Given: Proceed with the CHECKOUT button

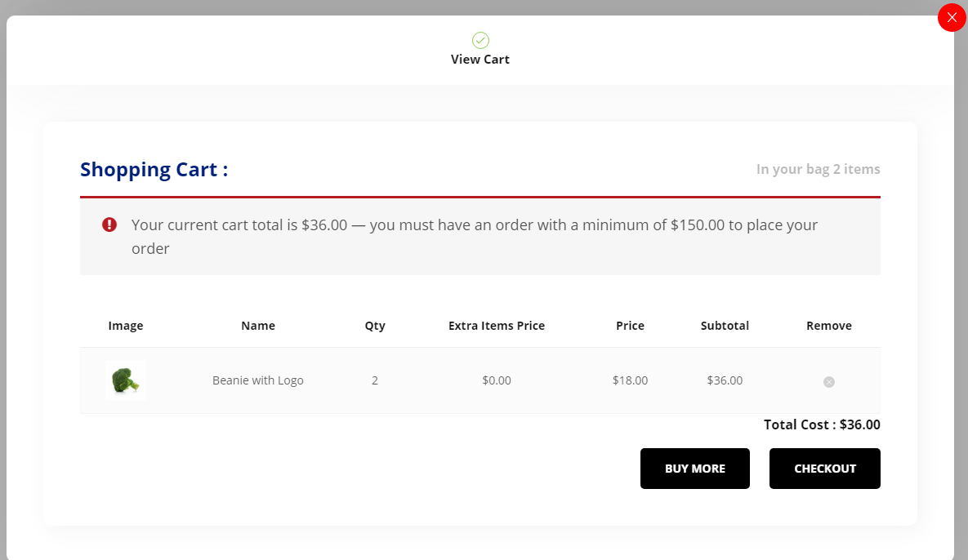Looking at the screenshot, I should point(824,469).
